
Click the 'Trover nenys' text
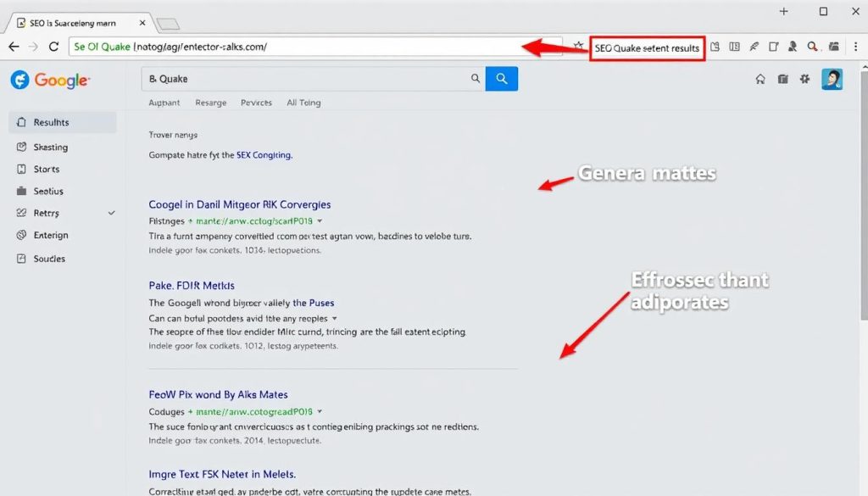point(173,135)
